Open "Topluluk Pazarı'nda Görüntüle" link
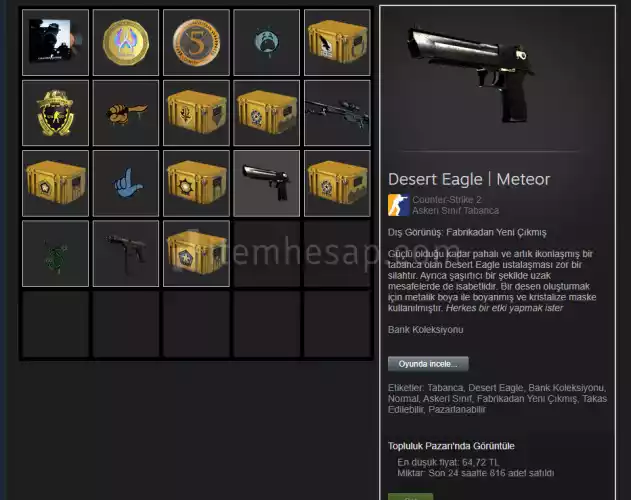 click(451, 446)
